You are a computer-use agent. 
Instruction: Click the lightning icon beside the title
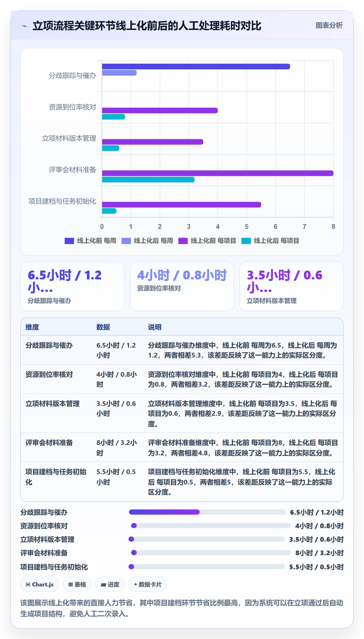pos(25,26)
